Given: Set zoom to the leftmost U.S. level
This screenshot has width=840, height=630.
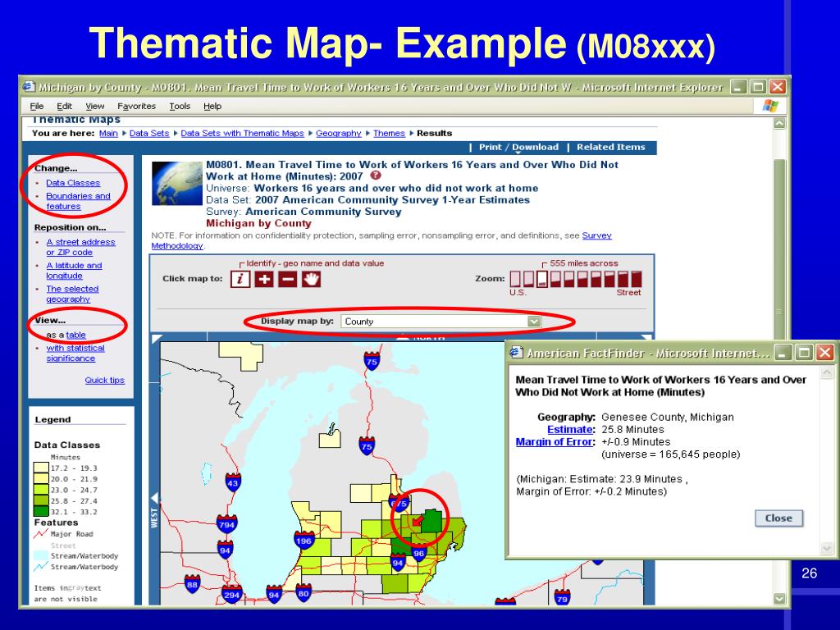Looking at the screenshot, I should (x=515, y=279).
